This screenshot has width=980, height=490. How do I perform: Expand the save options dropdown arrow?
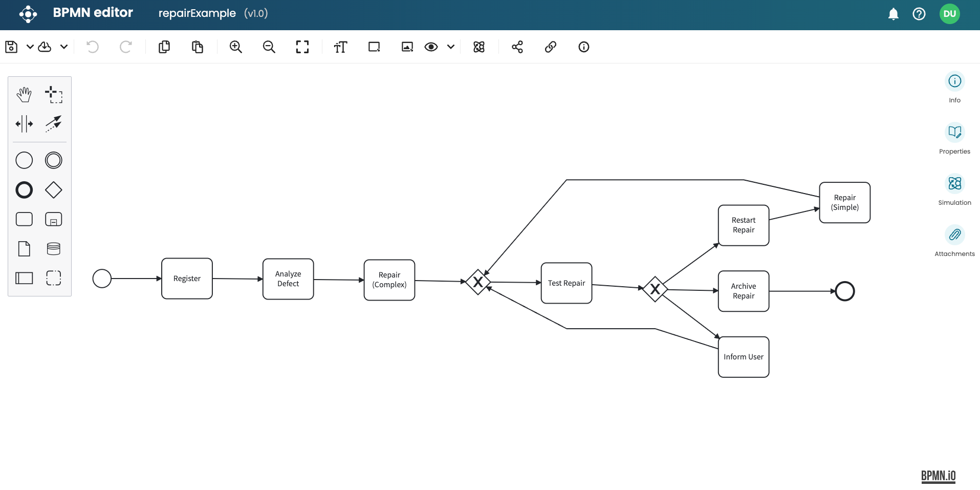pyautogui.click(x=30, y=47)
